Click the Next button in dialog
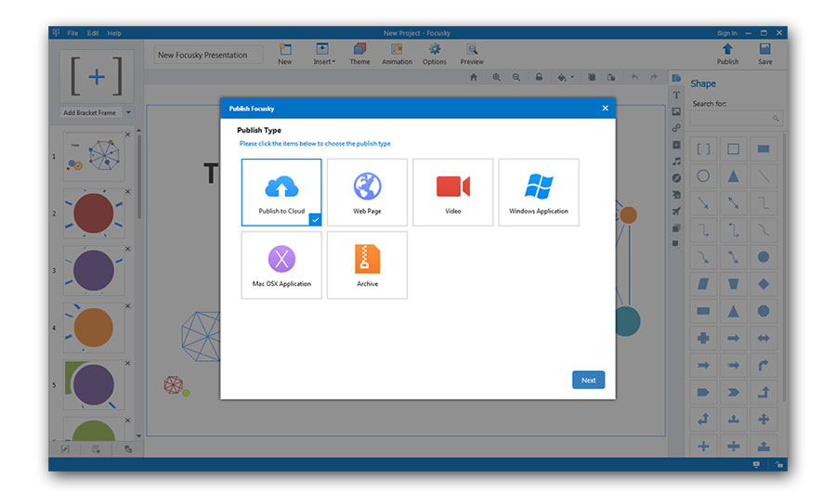 [589, 380]
